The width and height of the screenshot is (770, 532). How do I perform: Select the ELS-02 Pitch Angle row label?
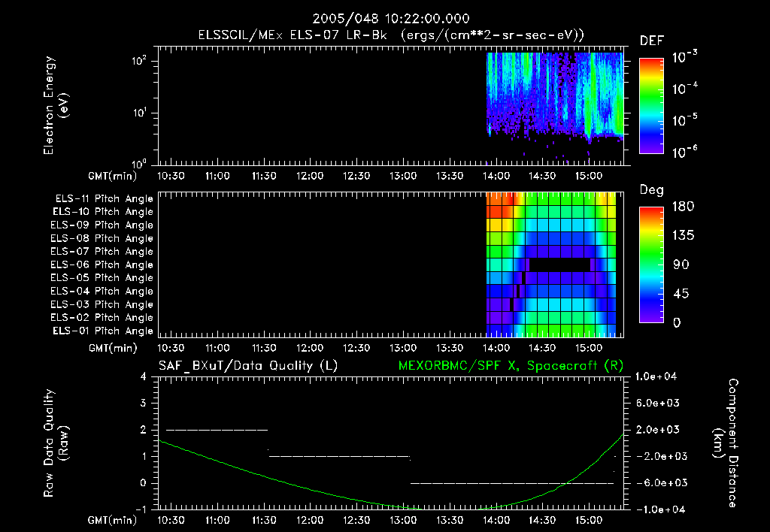tap(102, 318)
